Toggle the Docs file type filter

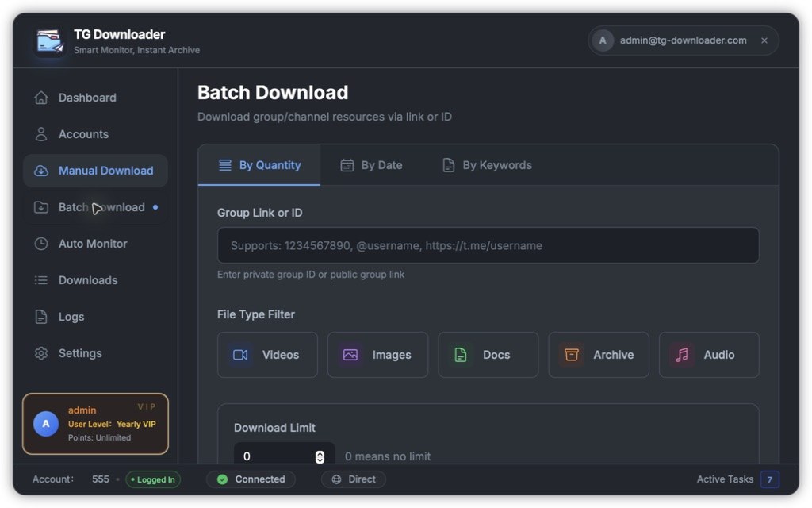pos(488,355)
